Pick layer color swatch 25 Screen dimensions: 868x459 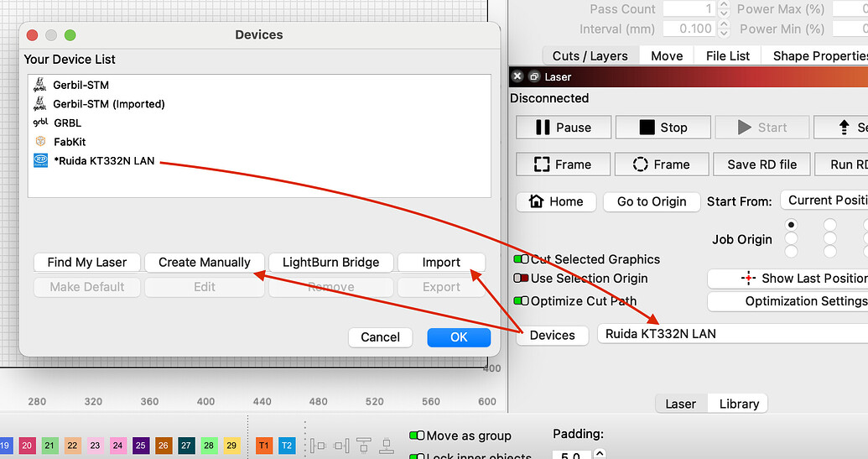pos(141,446)
